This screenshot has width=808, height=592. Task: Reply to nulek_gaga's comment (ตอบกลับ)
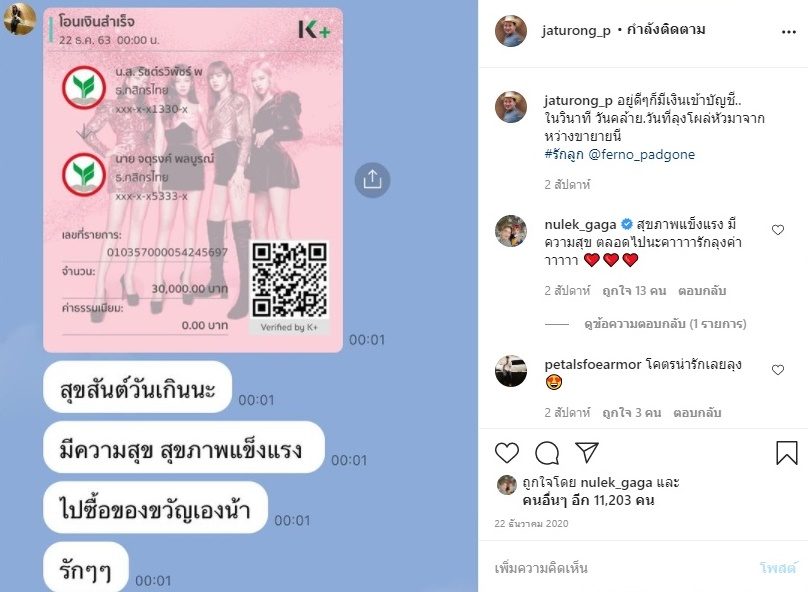702,291
